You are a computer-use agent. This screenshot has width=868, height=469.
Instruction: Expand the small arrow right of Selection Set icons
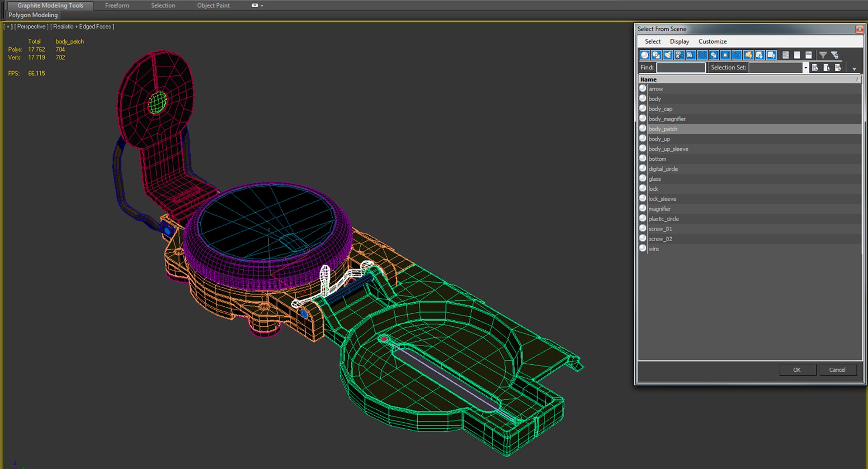point(854,69)
